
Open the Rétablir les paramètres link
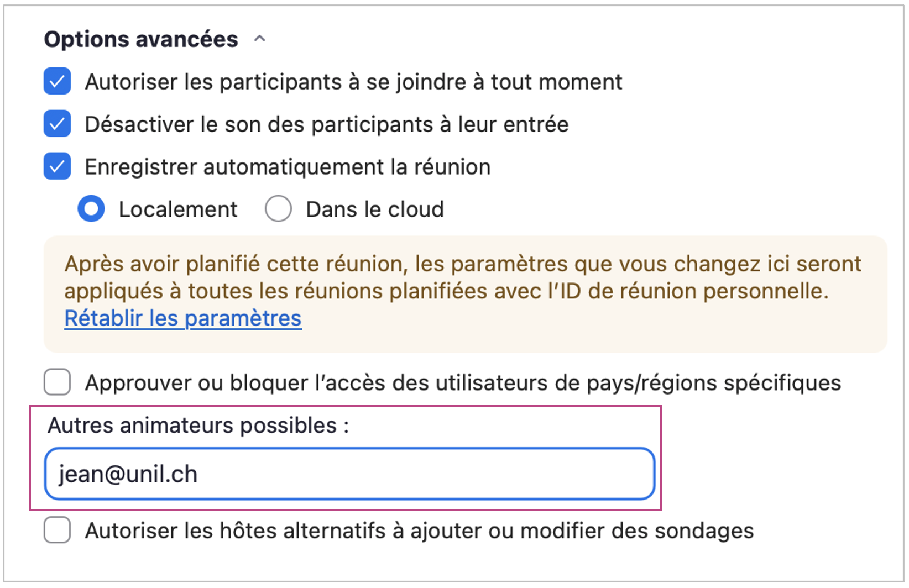183,318
